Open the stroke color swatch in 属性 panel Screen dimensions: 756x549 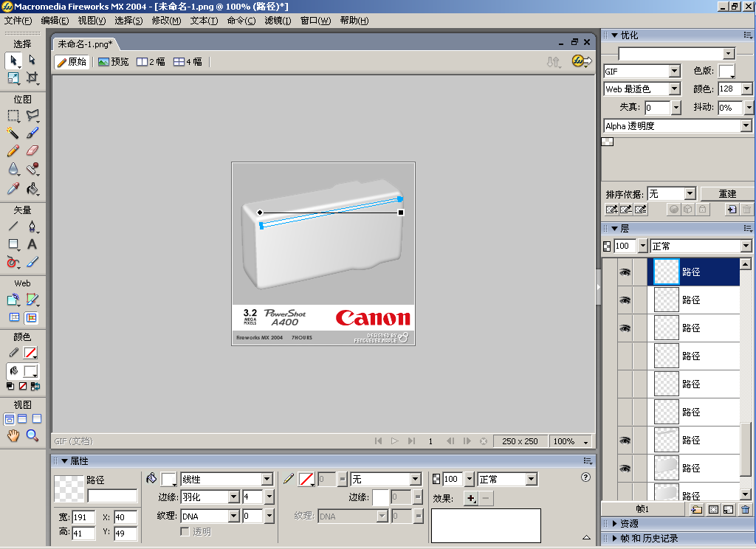(x=306, y=479)
